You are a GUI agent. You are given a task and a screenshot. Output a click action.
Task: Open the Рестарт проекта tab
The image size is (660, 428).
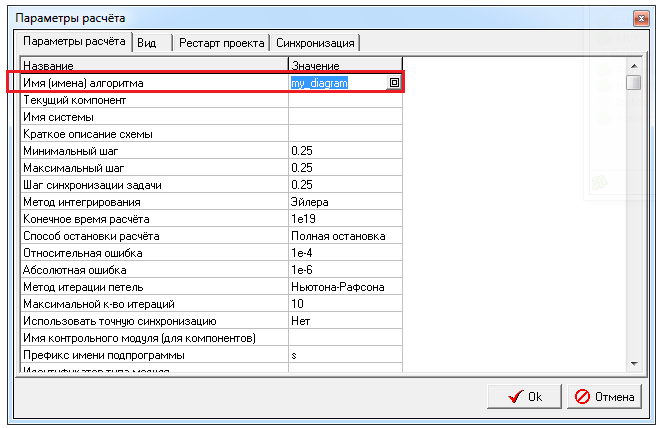pos(221,42)
